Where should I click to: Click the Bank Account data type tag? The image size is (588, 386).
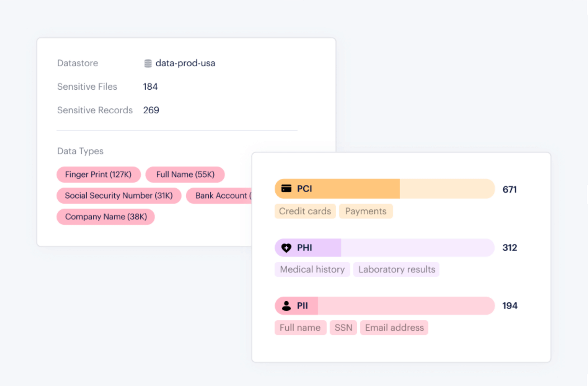[219, 196]
